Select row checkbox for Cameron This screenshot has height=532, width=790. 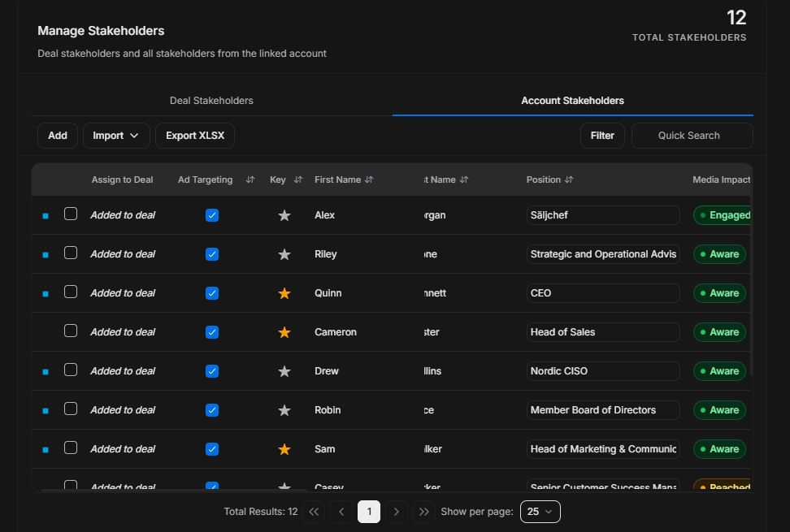(x=71, y=331)
